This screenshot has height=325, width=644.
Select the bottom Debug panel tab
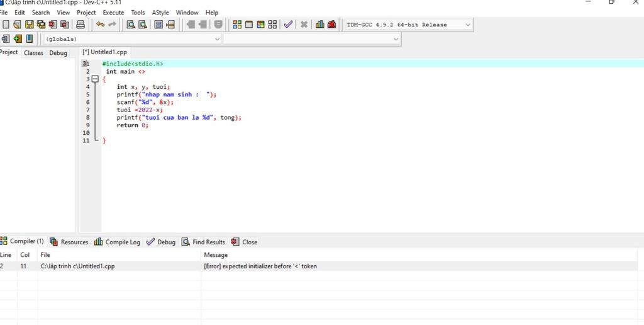(x=161, y=242)
